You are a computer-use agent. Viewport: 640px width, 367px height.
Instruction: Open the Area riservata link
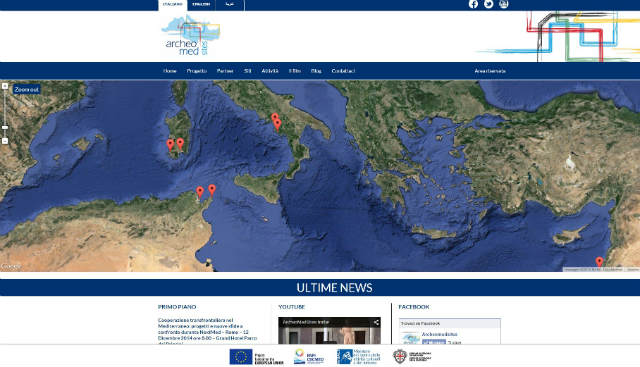(x=490, y=71)
